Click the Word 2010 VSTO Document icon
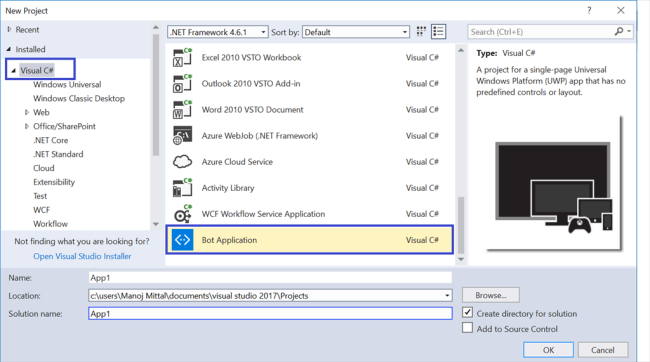Screen dimensions: 650x362 [x=182, y=110]
